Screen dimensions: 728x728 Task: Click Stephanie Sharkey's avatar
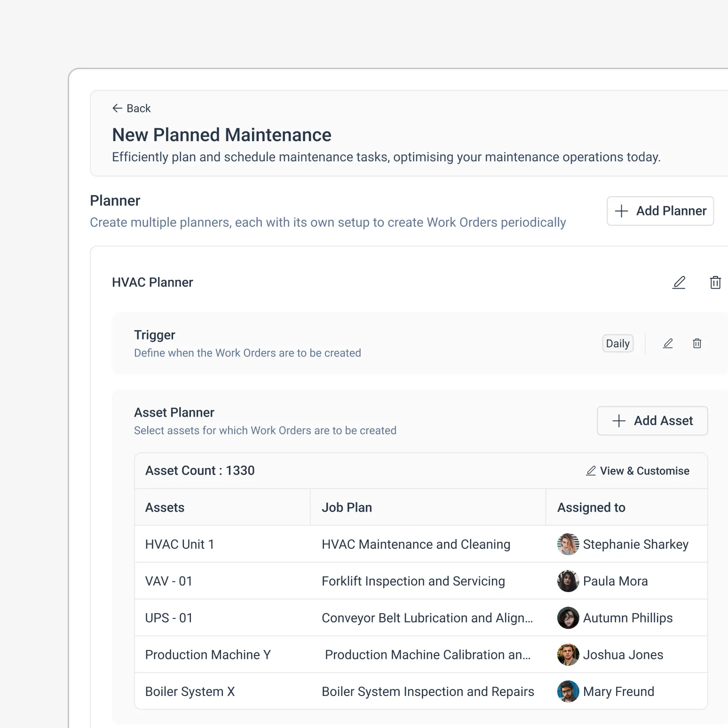pyautogui.click(x=568, y=544)
